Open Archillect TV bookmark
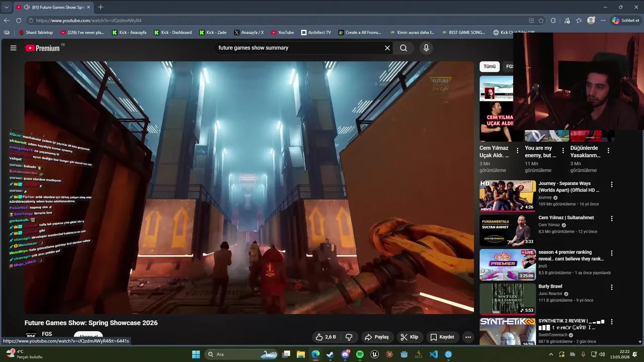This screenshot has height=362, width=644. pos(316,32)
